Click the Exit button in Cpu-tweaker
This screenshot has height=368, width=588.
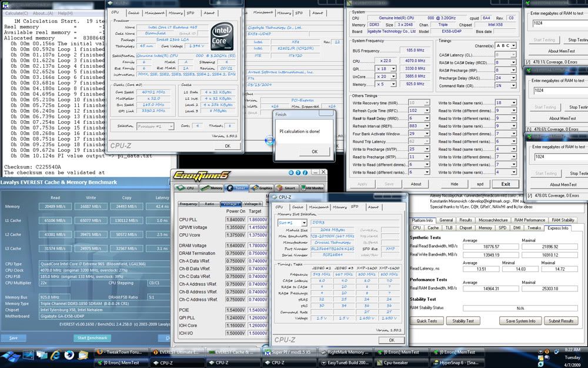point(506,184)
